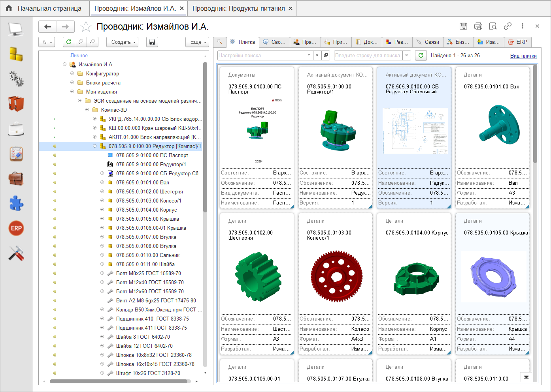Expand the Блоки расчета folder
The image size is (551, 392).
[x=72, y=82]
